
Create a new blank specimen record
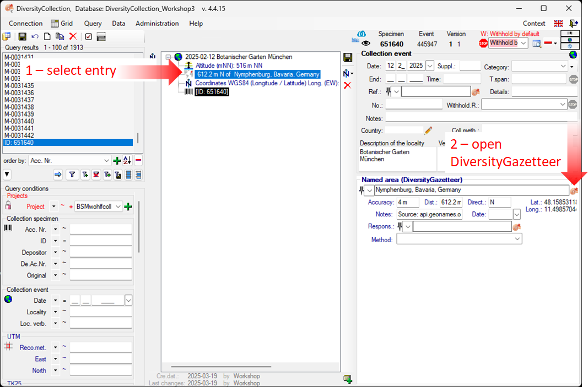[47, 36]
